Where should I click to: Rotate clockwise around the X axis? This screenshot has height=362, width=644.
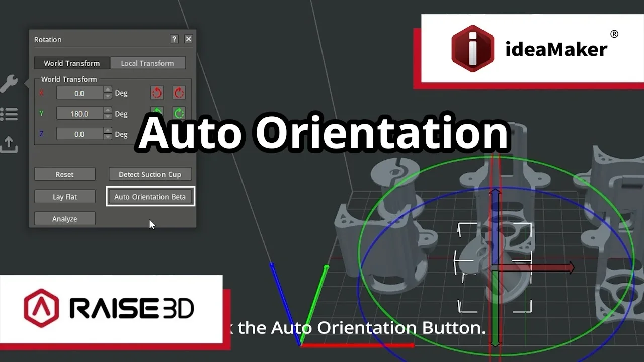tap(179, 93)
